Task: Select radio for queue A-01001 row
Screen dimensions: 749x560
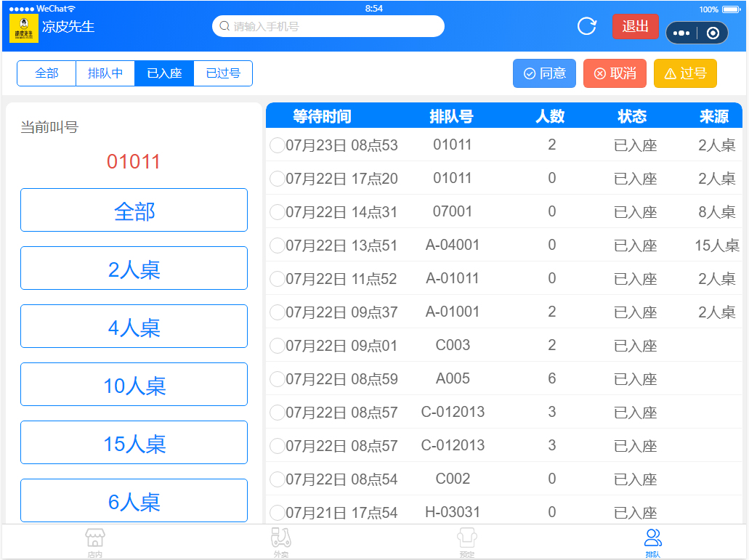Action: (x=278, y=312)
